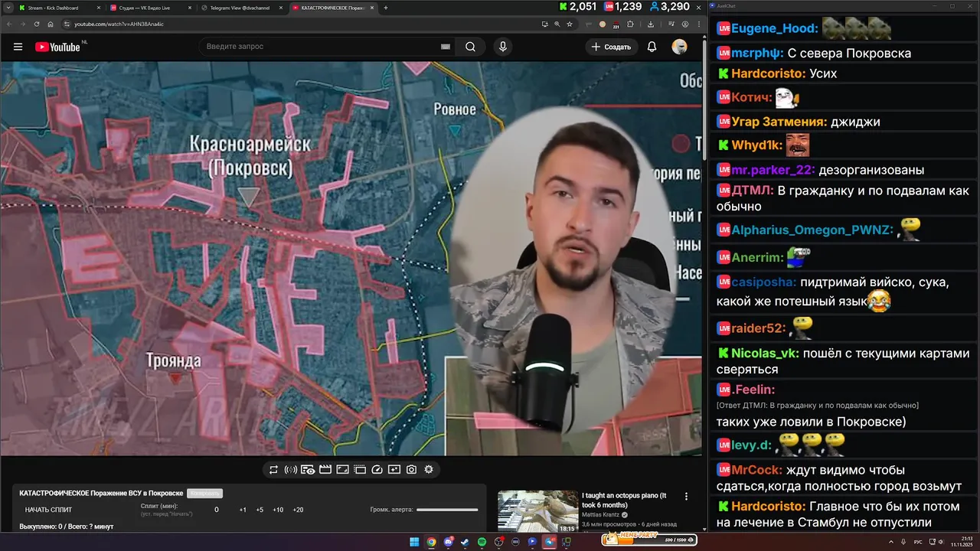
Task: Open 'I taught an octopus piano' title link
Action: click(x=624, y=500)
